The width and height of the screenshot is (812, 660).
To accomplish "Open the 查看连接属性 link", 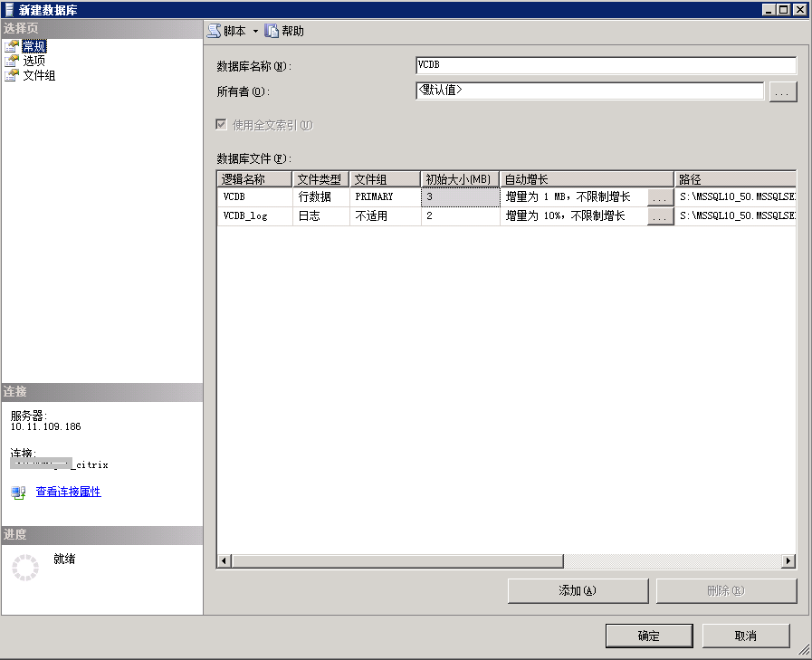I will (x=69, y=492).
